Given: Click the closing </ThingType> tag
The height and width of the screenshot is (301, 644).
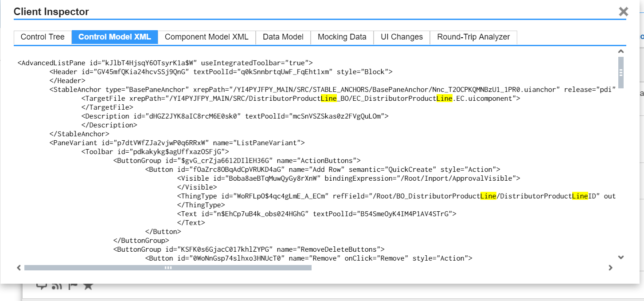Looking at the screenshot, I should point(201,205).
